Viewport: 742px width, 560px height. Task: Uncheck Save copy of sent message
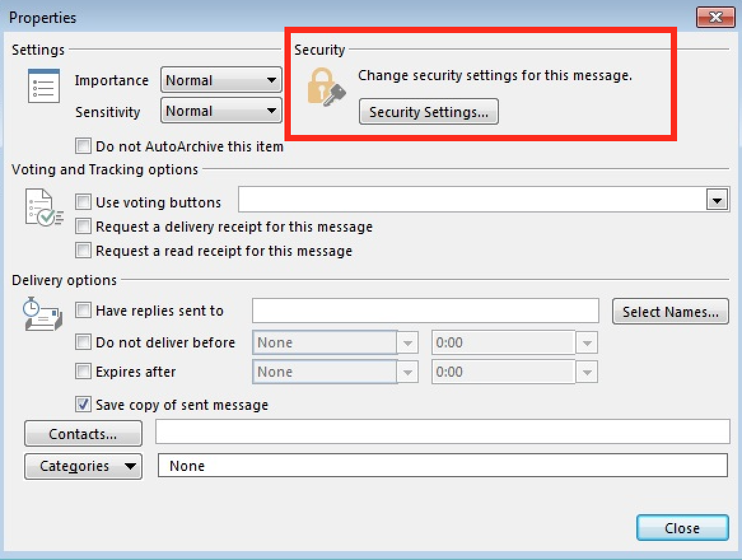tap(83, 405)
